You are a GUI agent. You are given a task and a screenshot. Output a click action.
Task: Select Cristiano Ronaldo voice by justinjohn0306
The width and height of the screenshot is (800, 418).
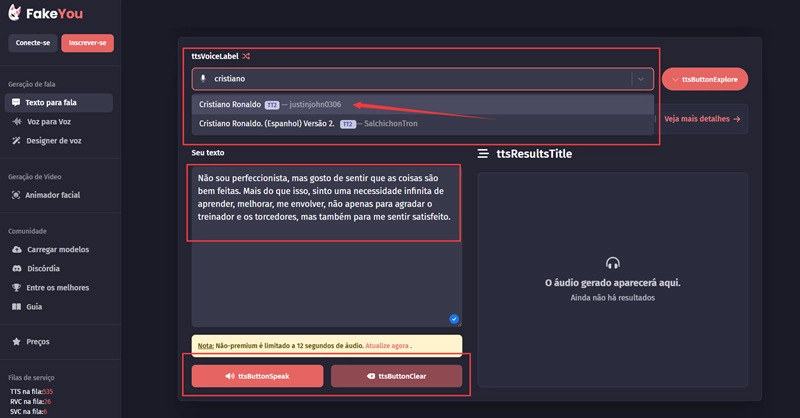[423, 105]
